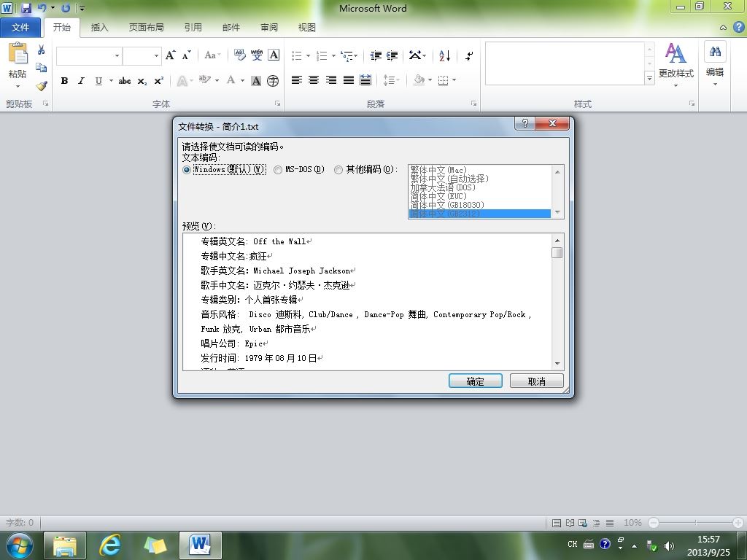
Task: Open Word Help question icon
Action: [738, 27]
